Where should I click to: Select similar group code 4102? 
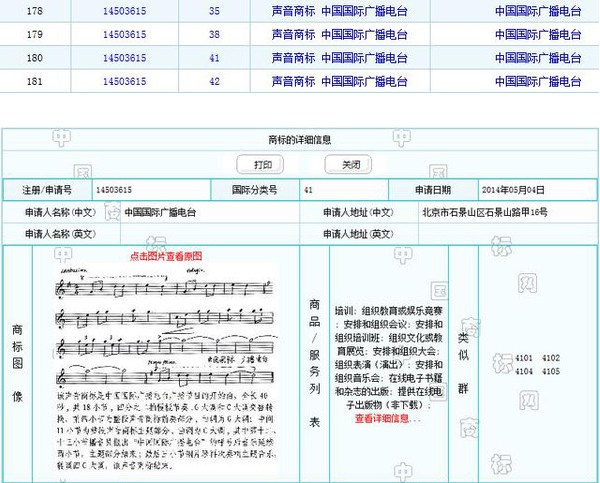551,358
